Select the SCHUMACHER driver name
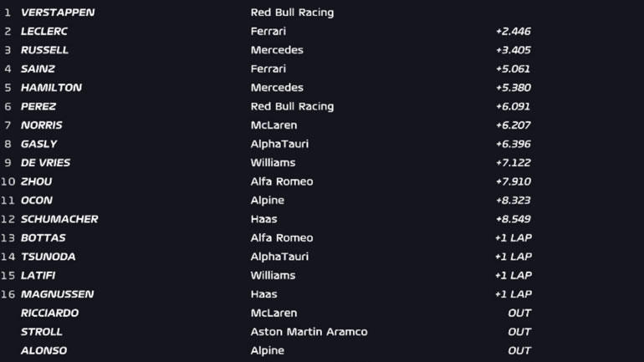 coord(59,219)
